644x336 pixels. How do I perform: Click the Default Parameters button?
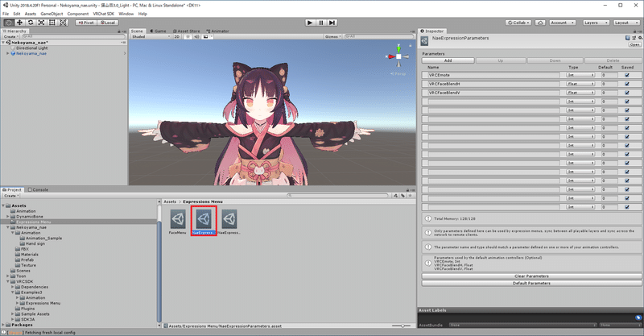point(531,284)
